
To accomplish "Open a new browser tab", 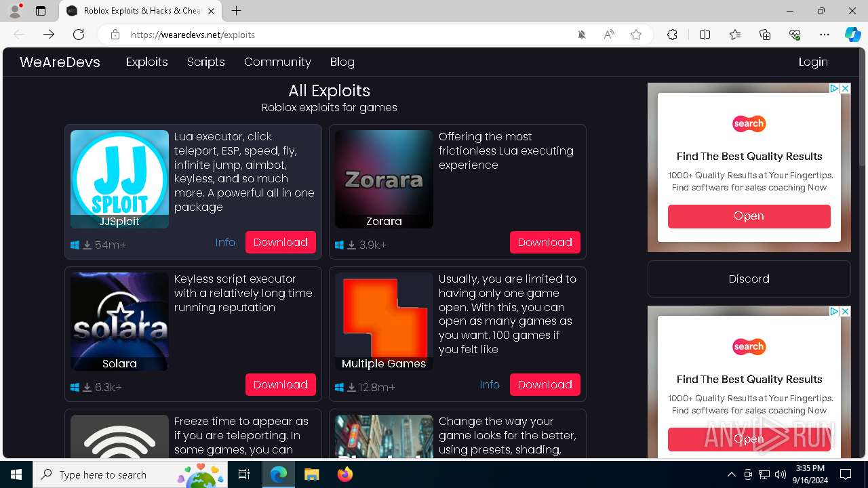I will (x=236, y=11).
